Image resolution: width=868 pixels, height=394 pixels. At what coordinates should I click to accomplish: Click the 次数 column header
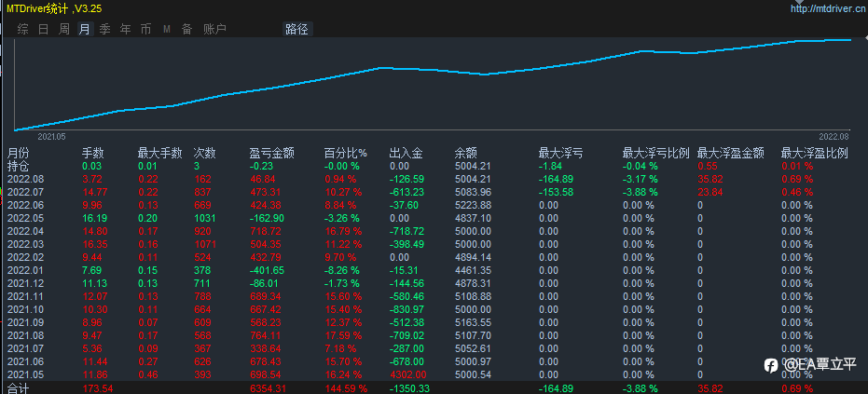(x=204, y=154)
